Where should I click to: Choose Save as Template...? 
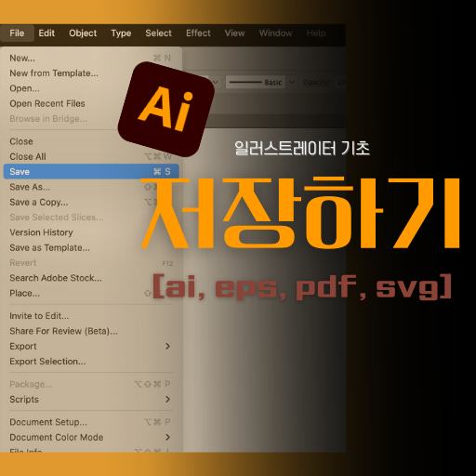91,247
